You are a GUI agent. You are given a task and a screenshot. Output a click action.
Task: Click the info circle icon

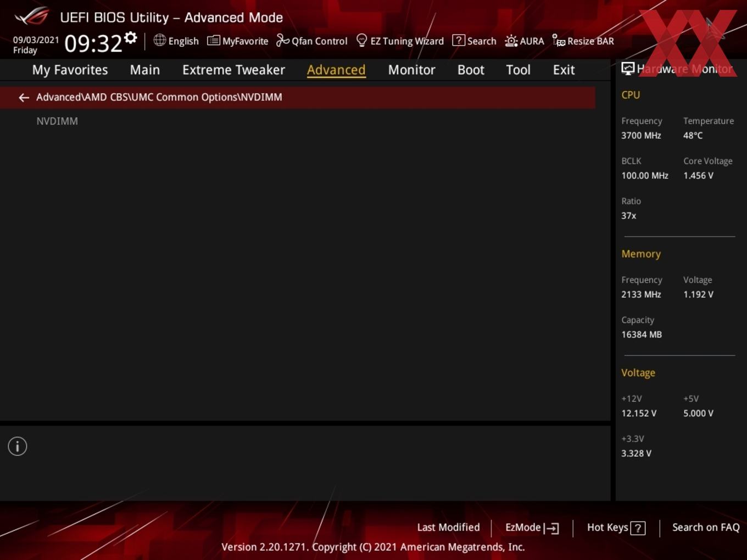point(18,446)
